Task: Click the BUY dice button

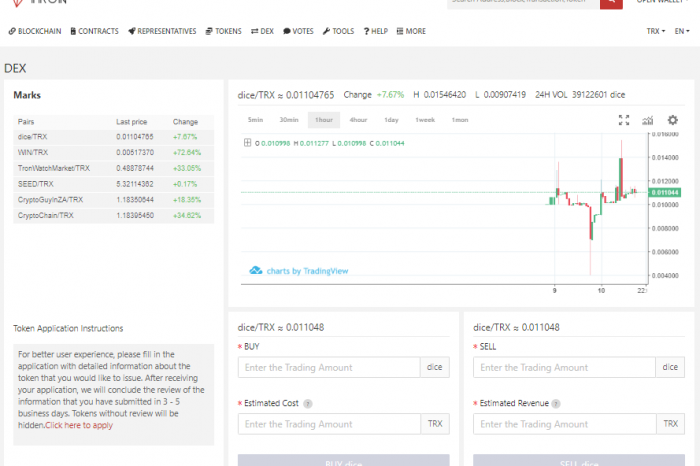Action: pyautogui.click(x=343, y=461)
